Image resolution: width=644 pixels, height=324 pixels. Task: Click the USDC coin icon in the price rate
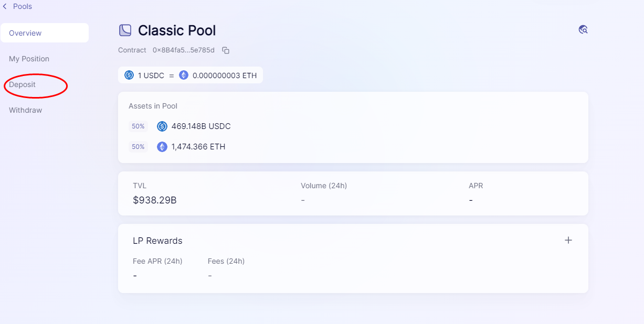[x=129, y=75]
